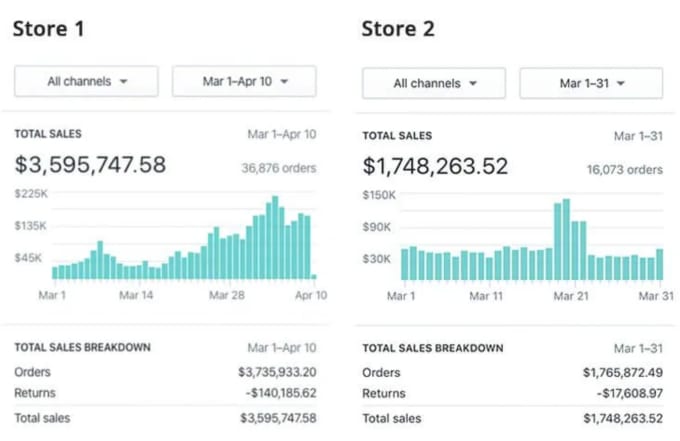The width and height of the screenshot is (680, 441).
Task: Click the Mar 28 axis label
Action: tap(227, 295)
